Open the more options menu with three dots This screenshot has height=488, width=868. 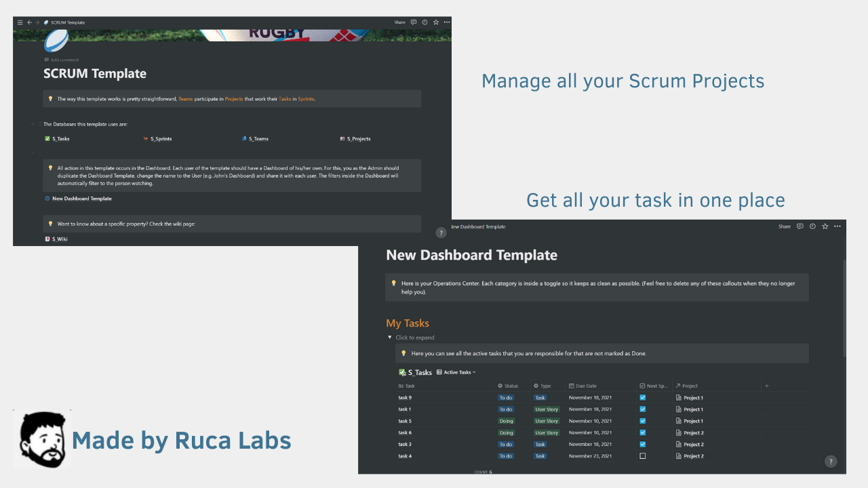pyautogui.click(x=447, y=22)
